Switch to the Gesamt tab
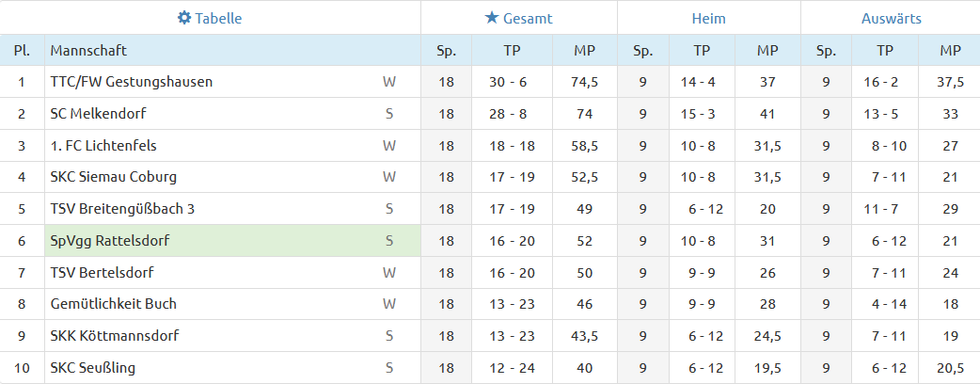This screenshot has width=980, height=384. coord(519,18)
